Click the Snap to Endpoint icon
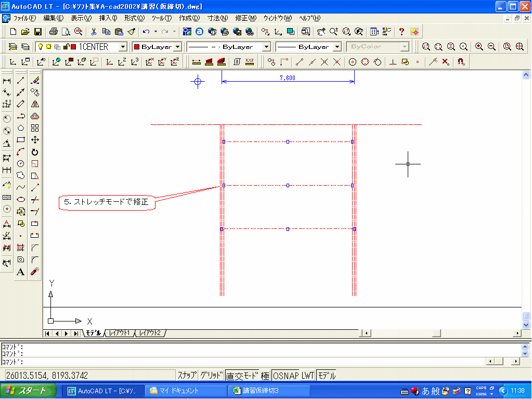 coord(299,62)
